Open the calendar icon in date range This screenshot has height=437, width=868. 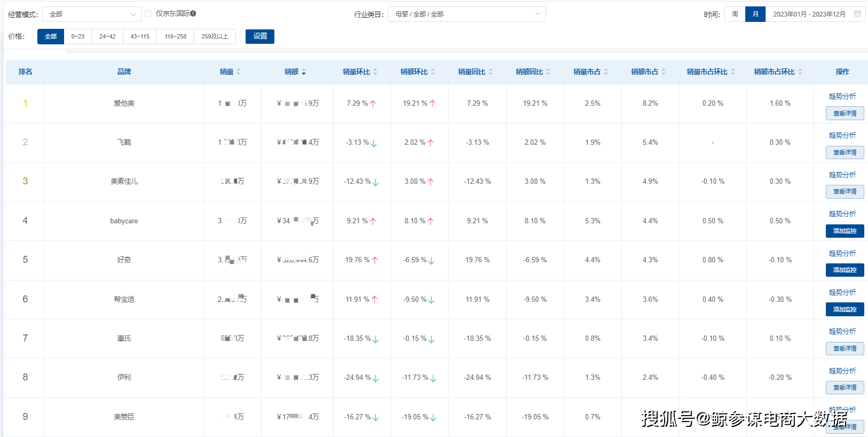tap(857, 14)
